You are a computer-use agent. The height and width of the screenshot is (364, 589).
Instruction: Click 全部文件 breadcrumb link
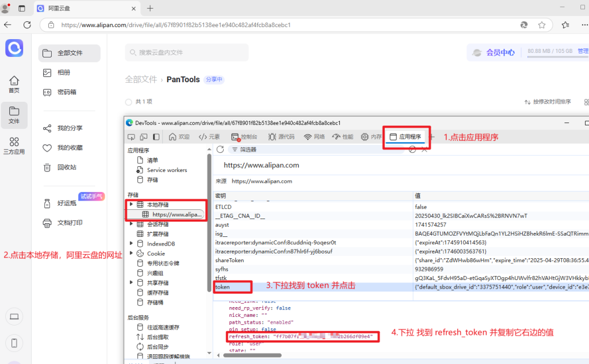pyautogui.click(x=141, y=79)
